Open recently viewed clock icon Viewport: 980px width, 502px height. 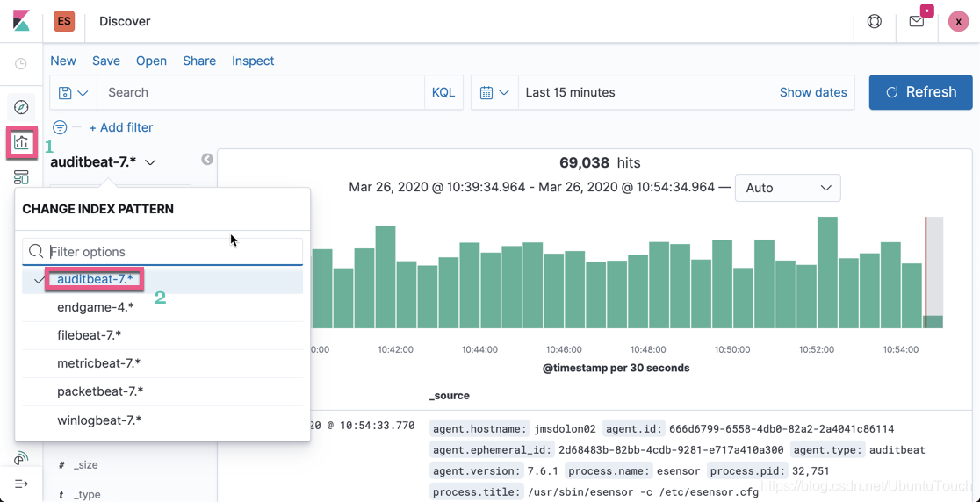click(21, 64)
